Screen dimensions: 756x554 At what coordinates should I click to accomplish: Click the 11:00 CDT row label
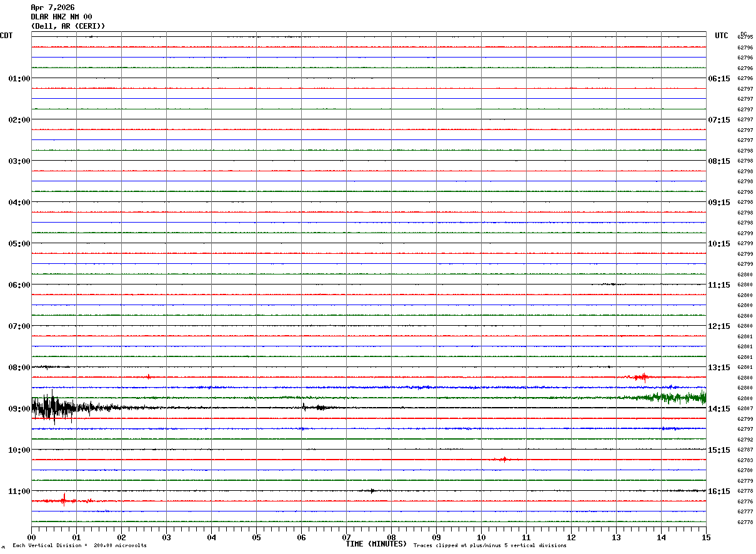tap(19, 491)
